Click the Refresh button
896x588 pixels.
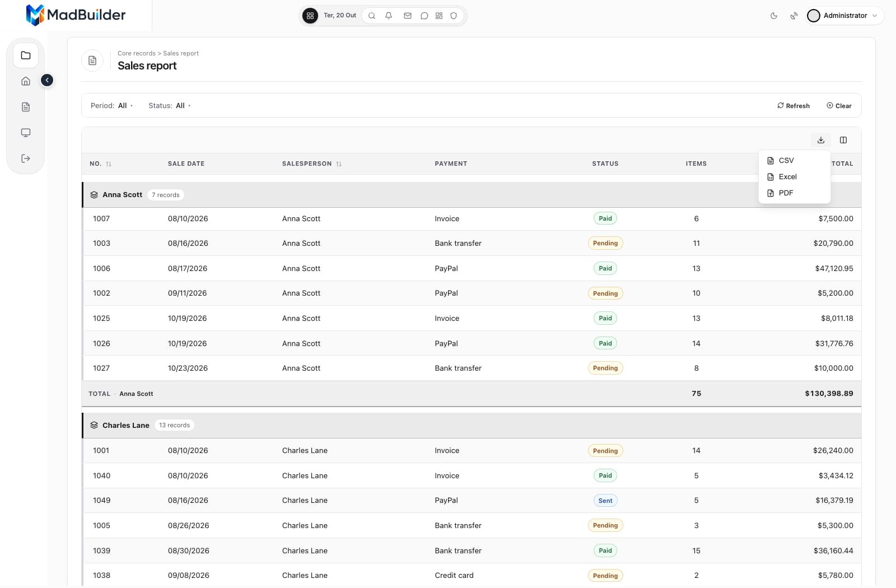click(x=794, y=105)
